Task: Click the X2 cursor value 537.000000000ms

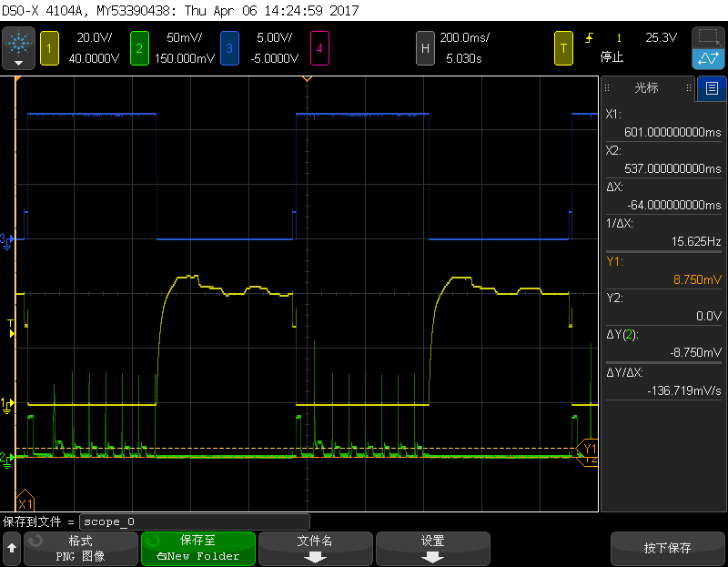Action: click(672, 168)
